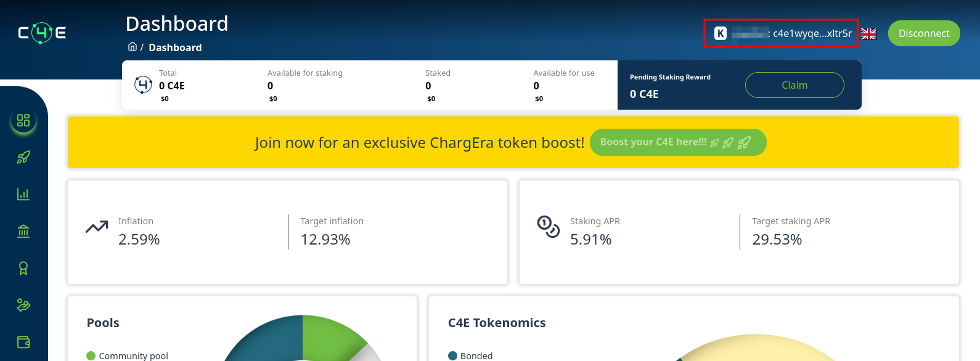Viewport: 980px width, 361px height.
Task: Switch language via the UK flag
Action: point(868,34)
